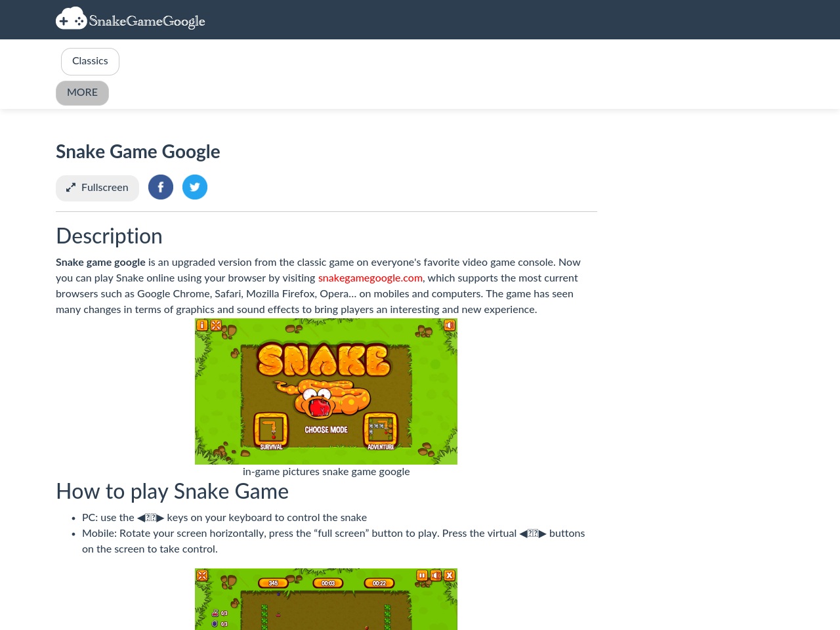Image resolution: width=840 pixels, height=630 pixels.
Task: Click the caption "in-game pictures snake game google"
Action: [326, 472]
